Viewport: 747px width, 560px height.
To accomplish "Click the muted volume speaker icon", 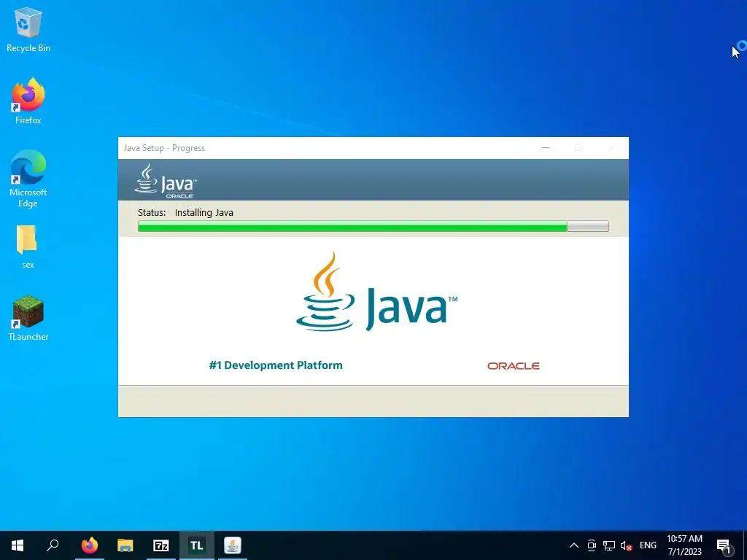I will coord(626,545).
